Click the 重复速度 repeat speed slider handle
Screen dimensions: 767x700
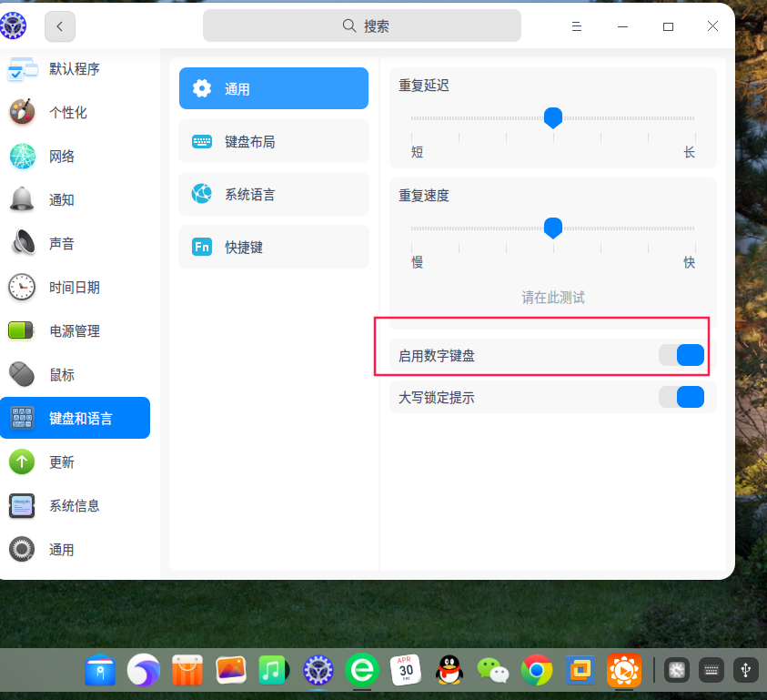pos(553,228)
